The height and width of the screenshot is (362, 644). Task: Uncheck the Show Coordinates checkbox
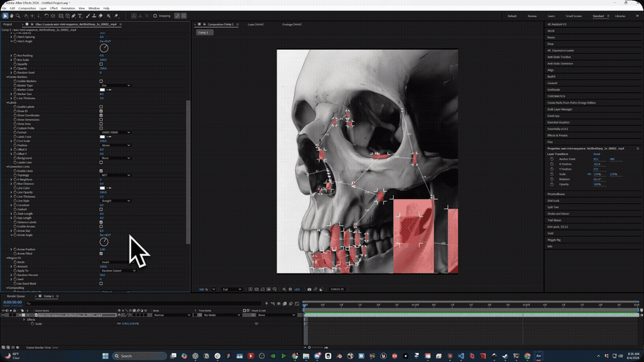(x=101, y=116)
